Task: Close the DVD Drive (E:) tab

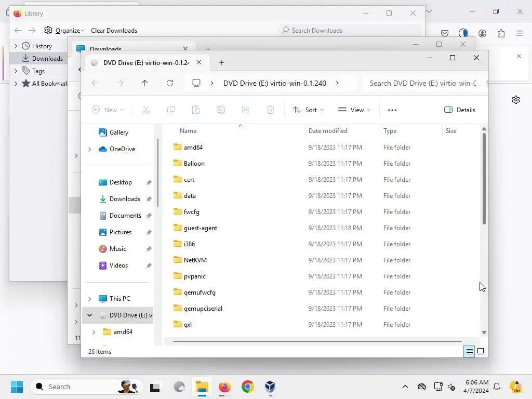Action: [199, 62]
